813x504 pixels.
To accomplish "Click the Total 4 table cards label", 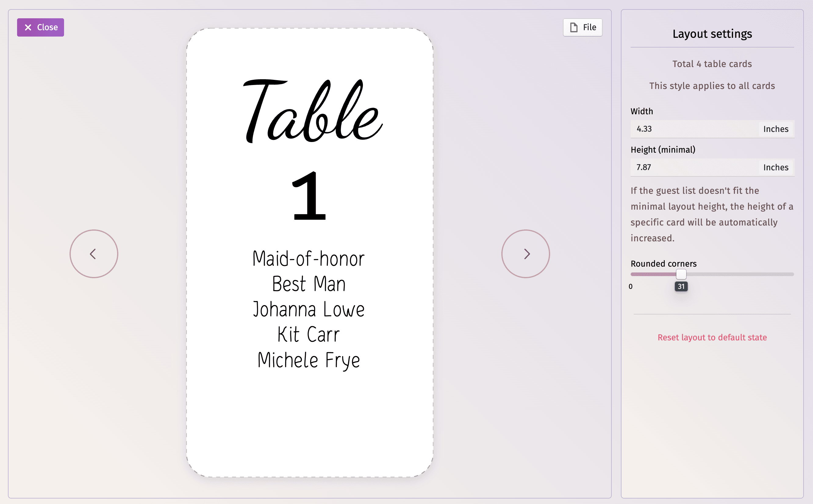I will pyautogui.click(x=712, y=64).
